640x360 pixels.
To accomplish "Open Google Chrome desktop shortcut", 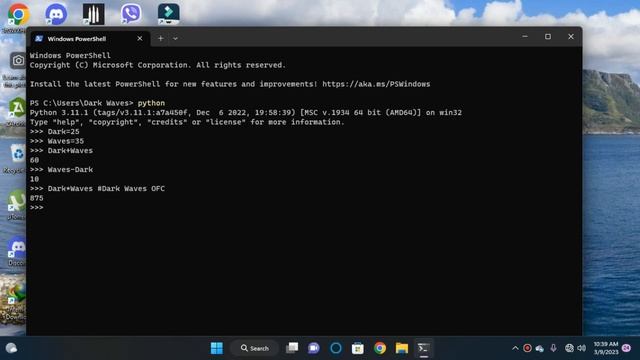I will (18, 15).
